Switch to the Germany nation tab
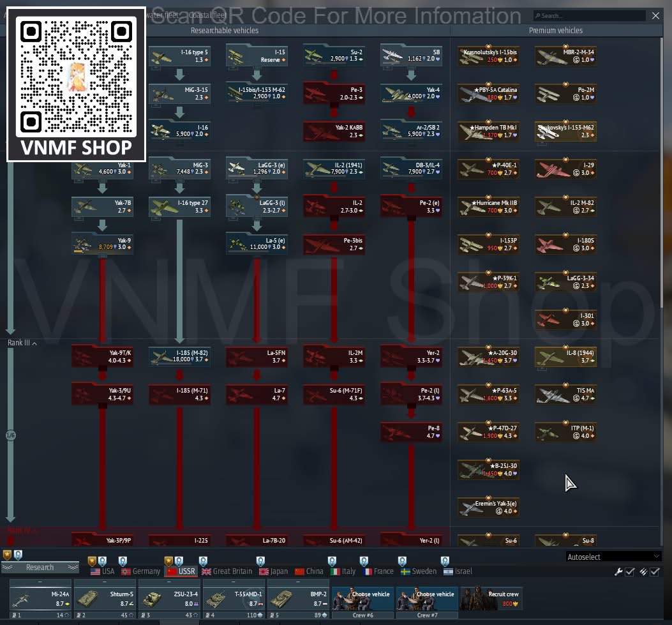The height and width of the screenshot is (625, 672). pos(140,571)
